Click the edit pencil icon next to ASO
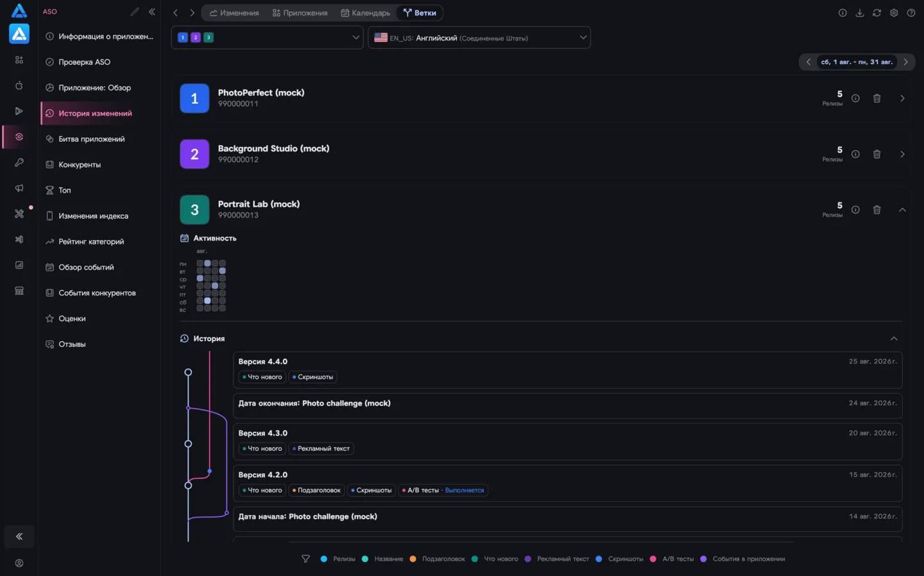 [135, 12]
